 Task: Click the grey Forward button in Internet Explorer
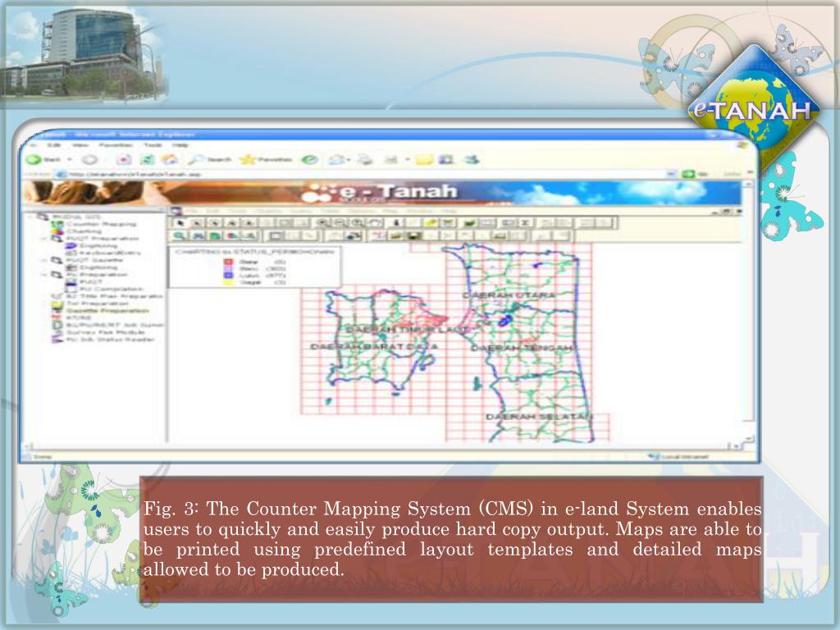tap(89, 159)
